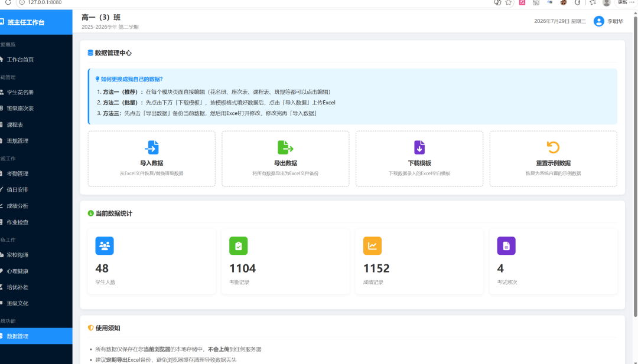Open 心理健康 in the sidebar
The height and width of the screenshot is (364, 638).
coord(36,271)
